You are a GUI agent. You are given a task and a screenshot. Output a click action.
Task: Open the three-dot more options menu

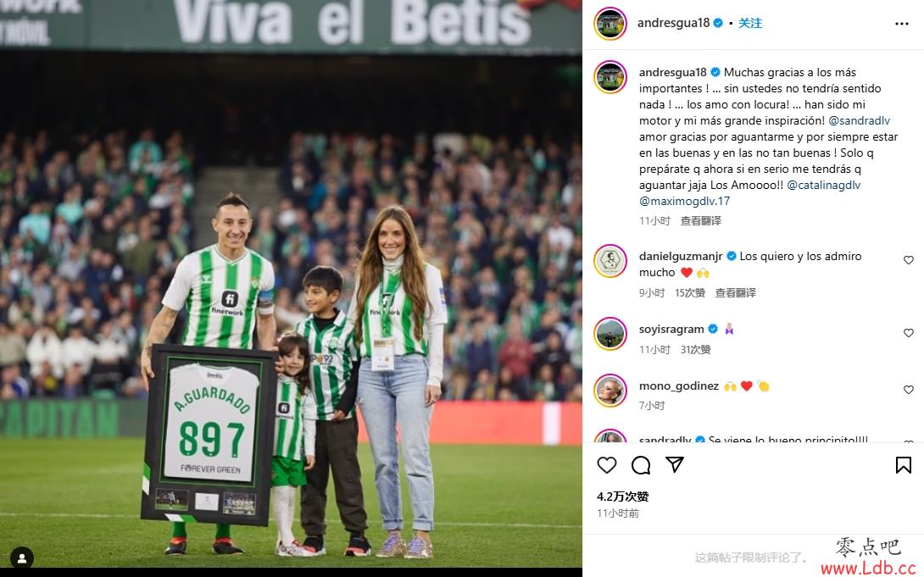pyautogui.click(x=902, y=24)
